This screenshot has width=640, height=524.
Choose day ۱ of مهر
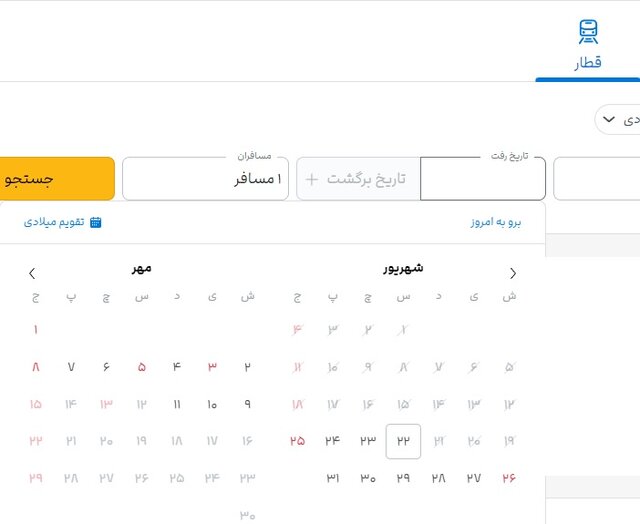pyautogui.click(x=36, y=329)
